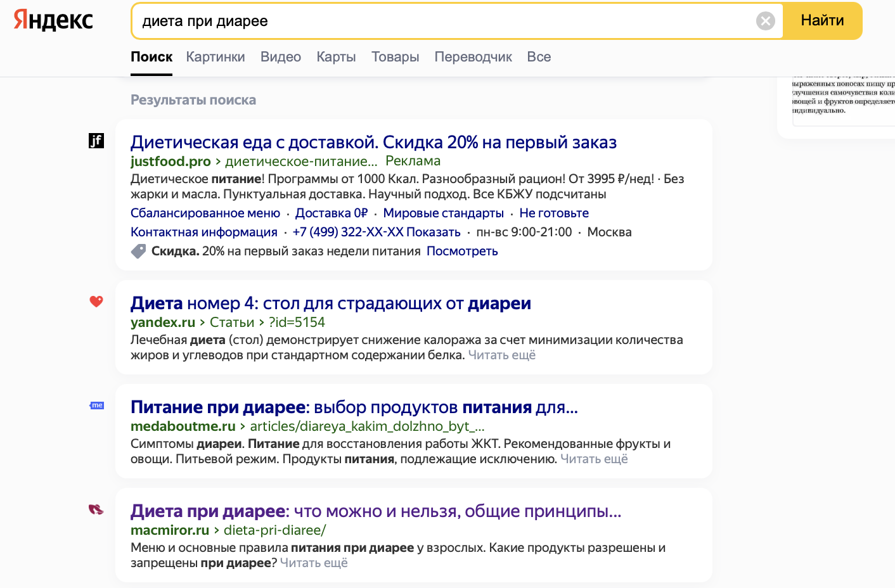Click the 'диетическое-питание…' path link
This screenshot has width=895, height=588.
tap(301, 162)
